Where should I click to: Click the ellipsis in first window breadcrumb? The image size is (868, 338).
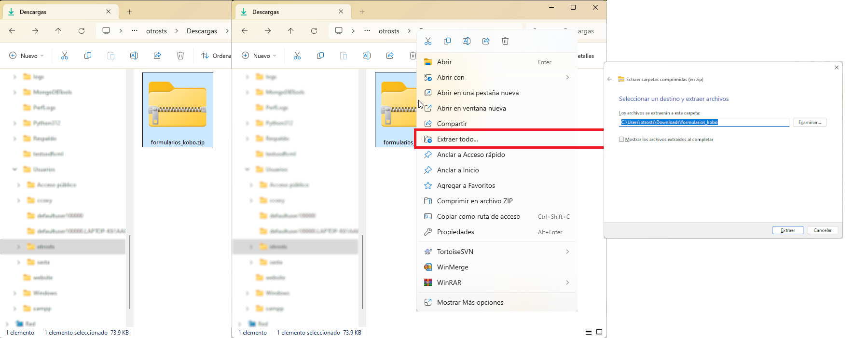click(135, 30)
